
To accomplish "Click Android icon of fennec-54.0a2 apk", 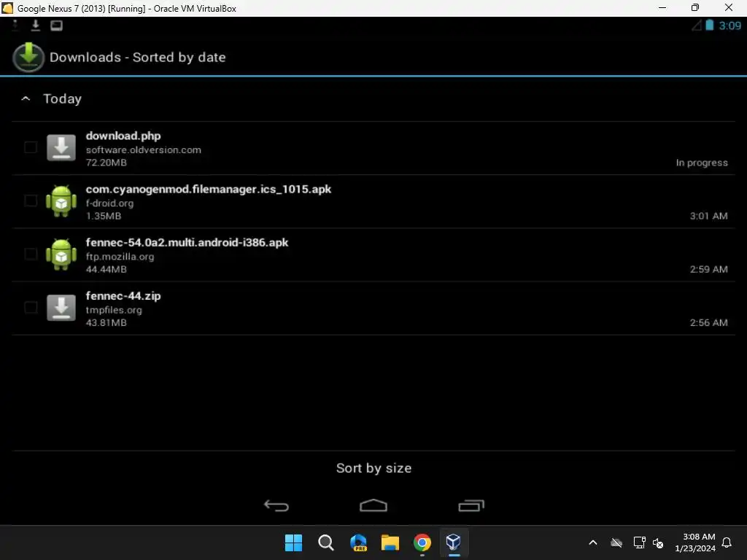I will coord(61,254).
